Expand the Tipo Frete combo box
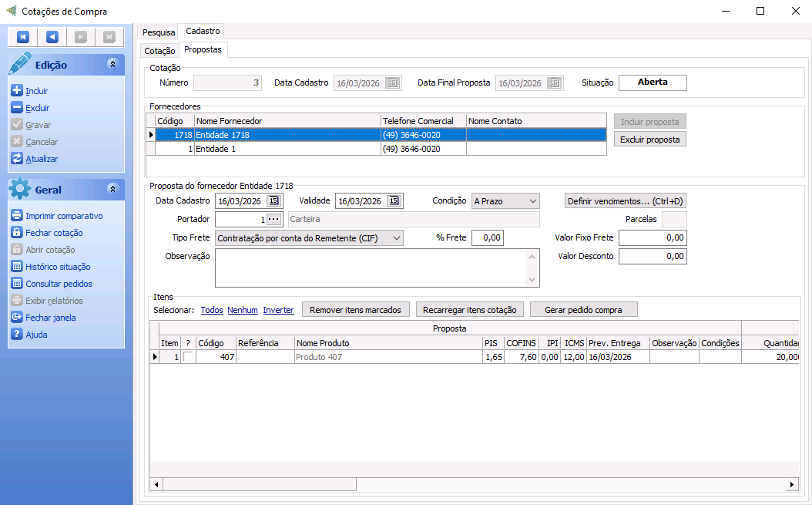 [x=396, y=239]
